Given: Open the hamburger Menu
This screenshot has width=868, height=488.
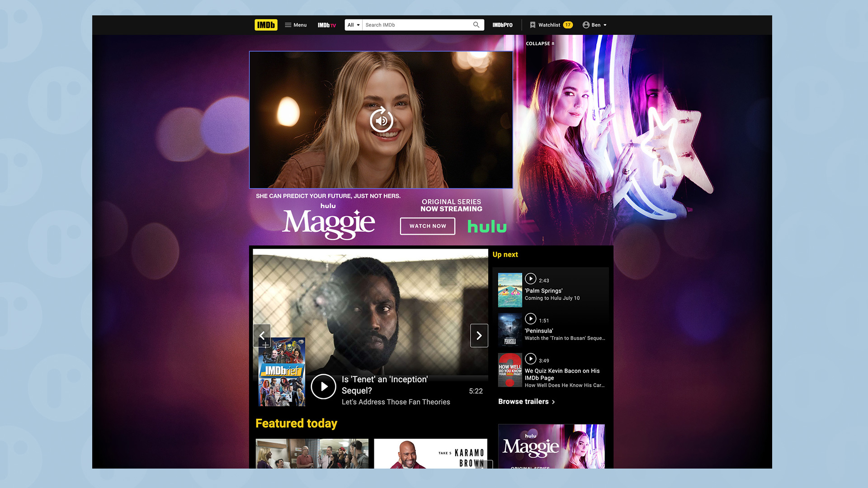Looking at the screenshot, I should click(296, 25).
